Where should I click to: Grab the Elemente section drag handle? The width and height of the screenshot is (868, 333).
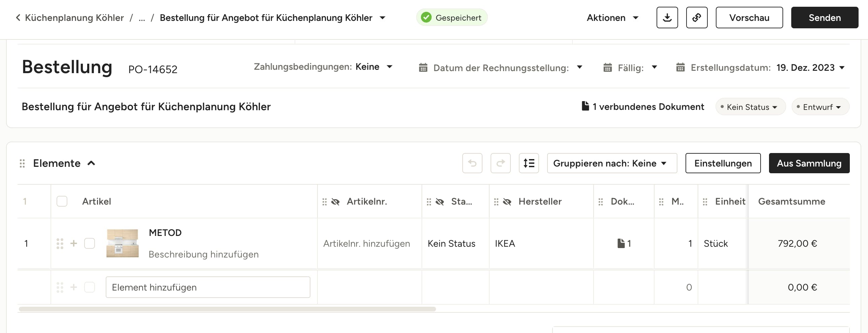click(x=22, y=163)
